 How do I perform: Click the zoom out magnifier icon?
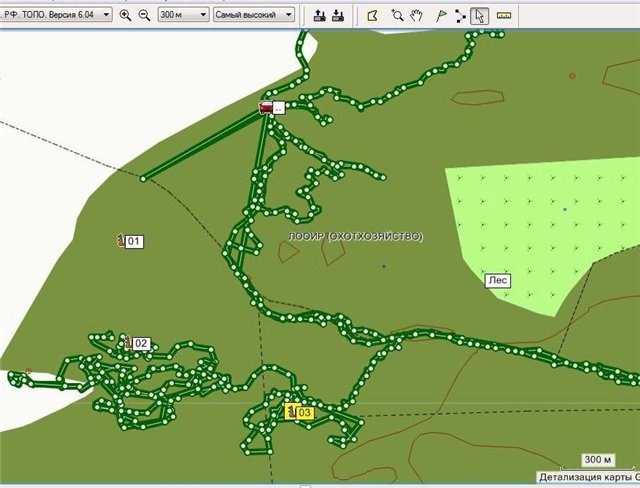click(144, 15)
